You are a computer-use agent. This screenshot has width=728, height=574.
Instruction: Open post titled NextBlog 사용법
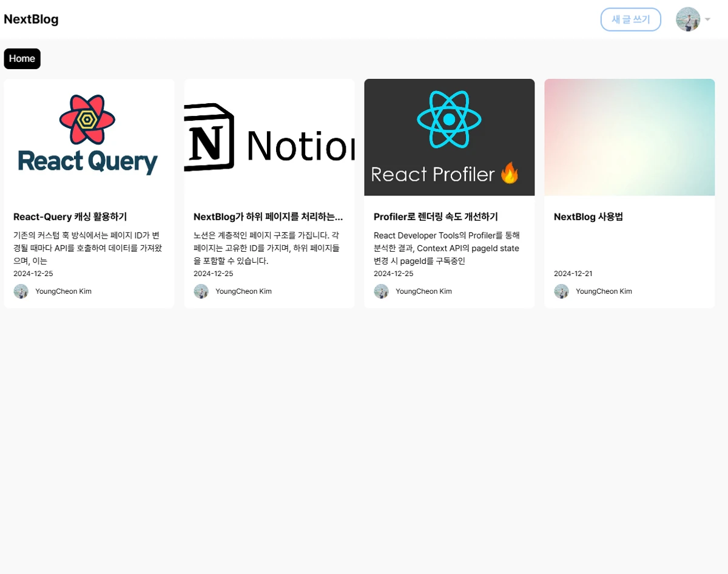pyautogui.click(x=588, y=217)
